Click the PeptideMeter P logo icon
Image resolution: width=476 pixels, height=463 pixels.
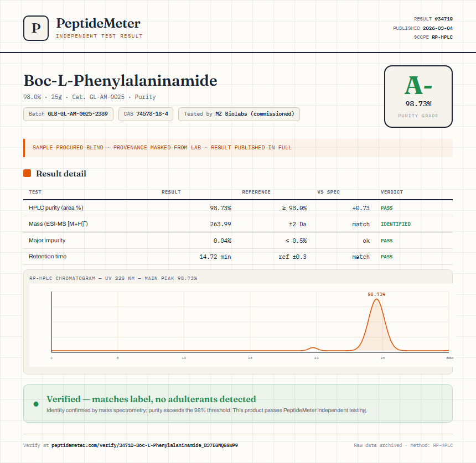(36, 28)
